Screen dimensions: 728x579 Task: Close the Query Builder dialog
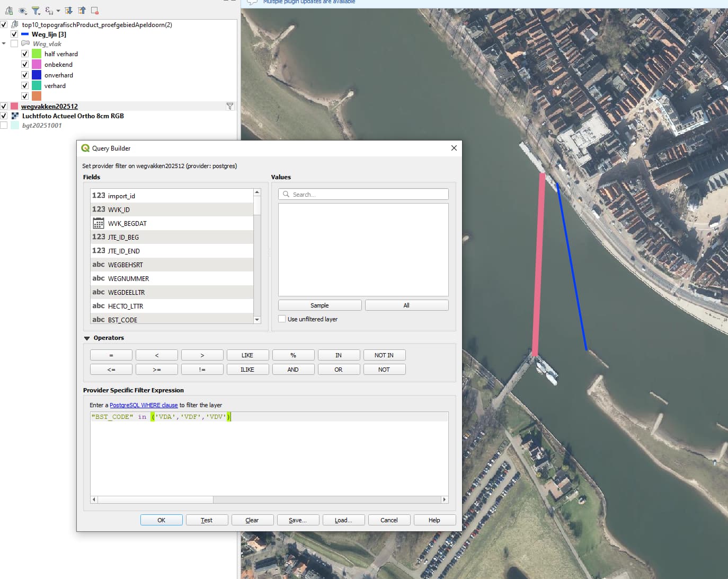point(454,148)
